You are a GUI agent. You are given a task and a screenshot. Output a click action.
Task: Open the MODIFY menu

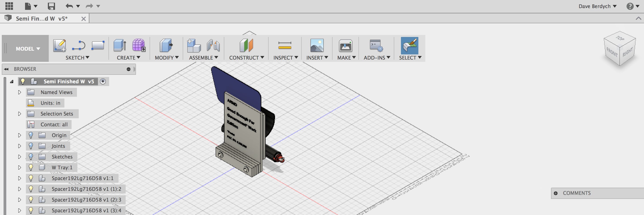click(x=167, y=58)
